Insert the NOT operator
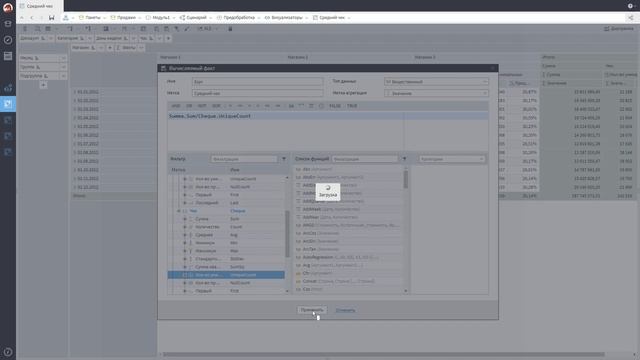 click(x=202, y=106)
